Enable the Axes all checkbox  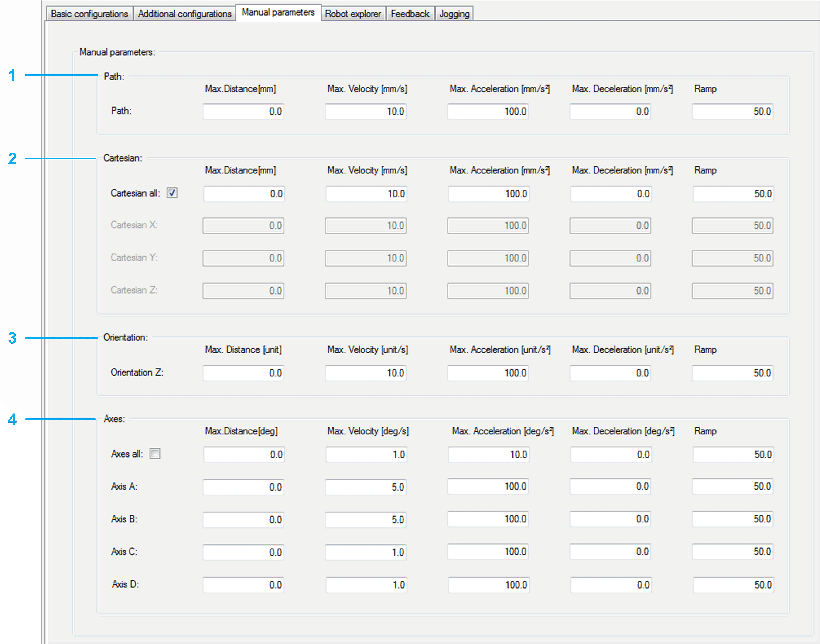pos(155,453)
